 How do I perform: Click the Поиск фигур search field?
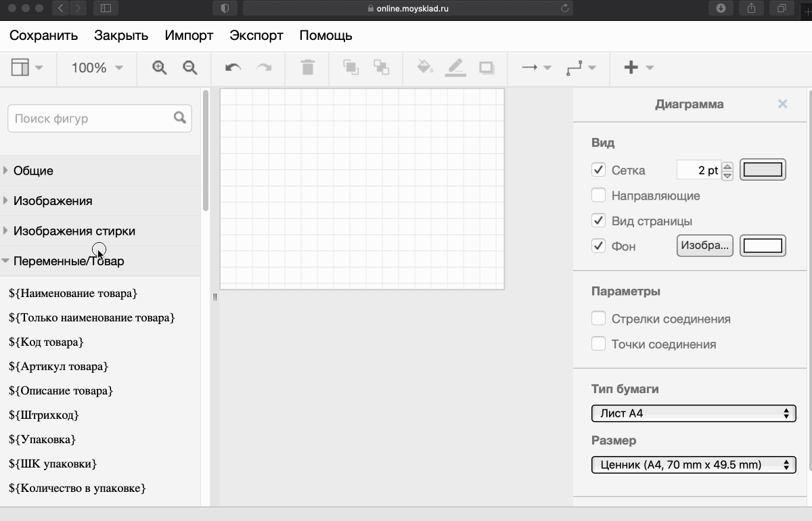[x=91, y=118]
